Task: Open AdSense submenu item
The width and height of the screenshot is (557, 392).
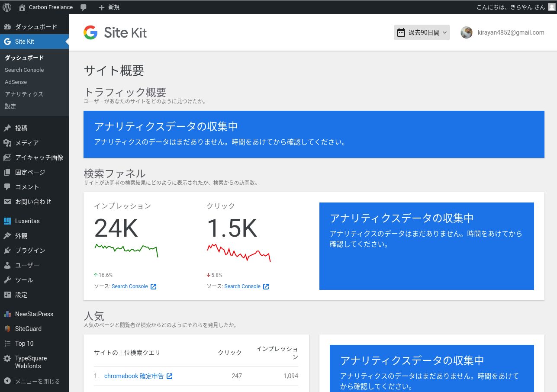Action: coord(16,82)
